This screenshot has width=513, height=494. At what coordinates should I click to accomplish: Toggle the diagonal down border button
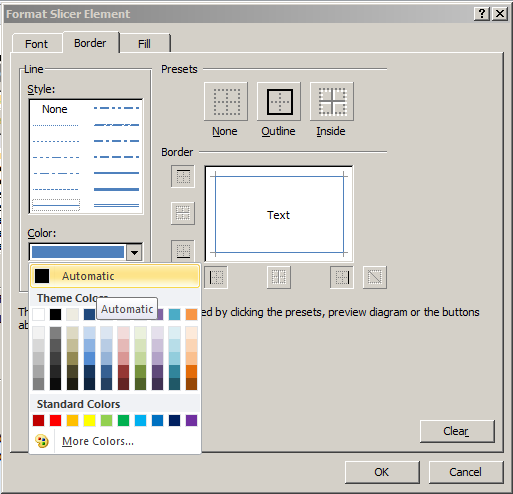375,277
